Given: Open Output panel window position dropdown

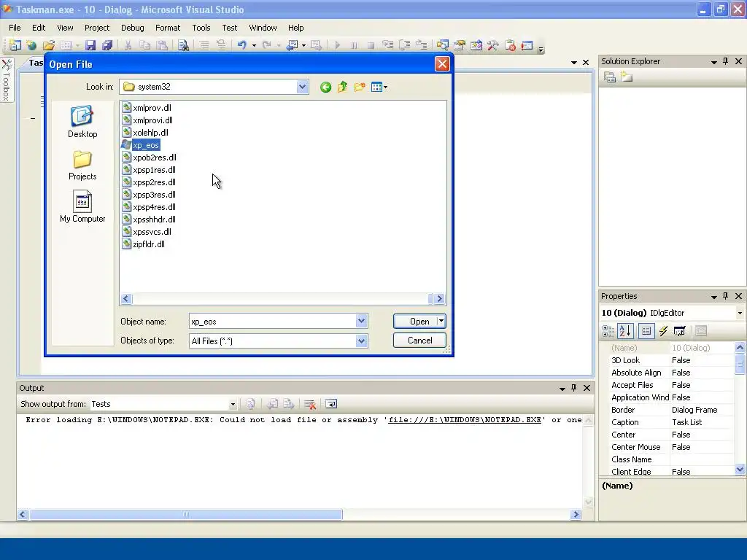Looking at the screenshot, I should tap(562, 389).
